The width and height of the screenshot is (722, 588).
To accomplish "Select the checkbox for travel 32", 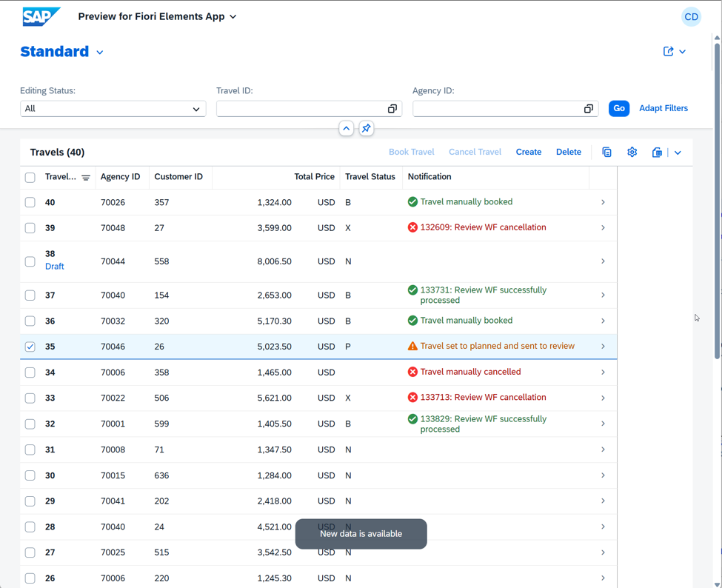I will coord(30,424).
